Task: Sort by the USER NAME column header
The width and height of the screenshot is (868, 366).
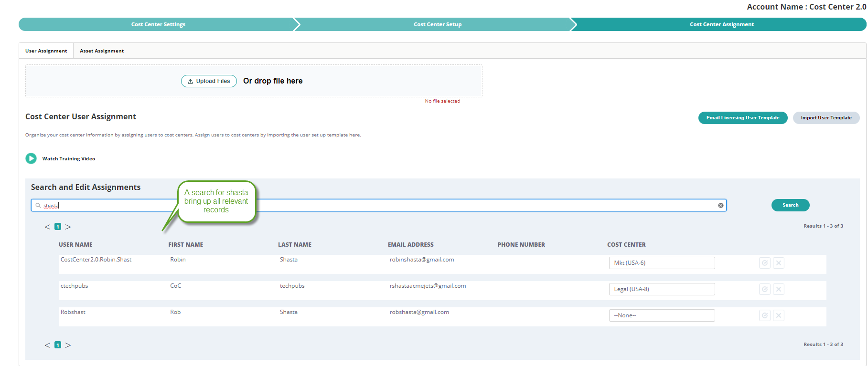Action: pyautogui.click(x=75, y=245)
